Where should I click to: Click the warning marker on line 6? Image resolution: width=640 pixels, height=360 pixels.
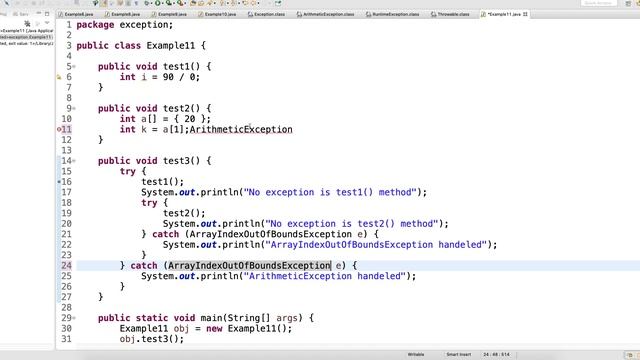[59, 77]
